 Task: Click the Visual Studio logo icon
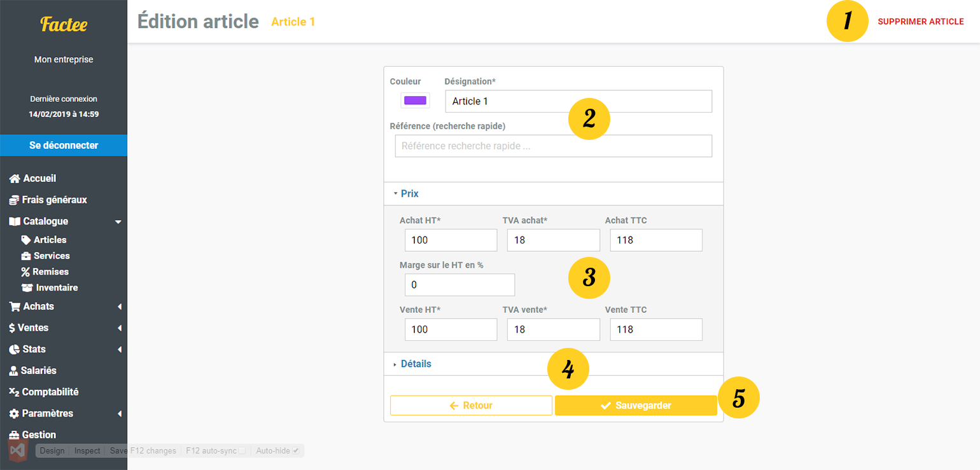(x=18, y=450)
